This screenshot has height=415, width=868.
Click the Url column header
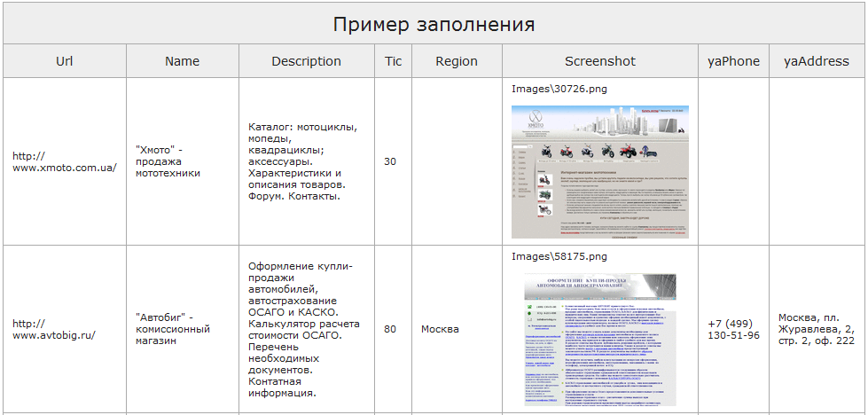(64, 61)
